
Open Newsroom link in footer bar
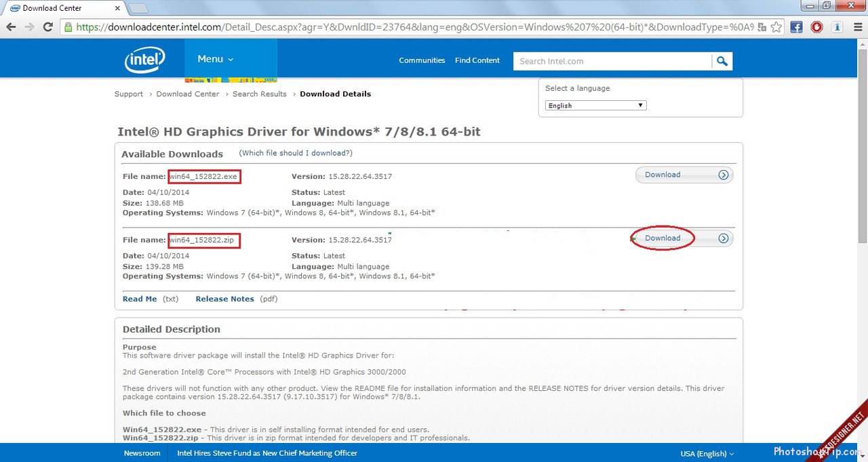pyautogui.click(x=142, y=453)
